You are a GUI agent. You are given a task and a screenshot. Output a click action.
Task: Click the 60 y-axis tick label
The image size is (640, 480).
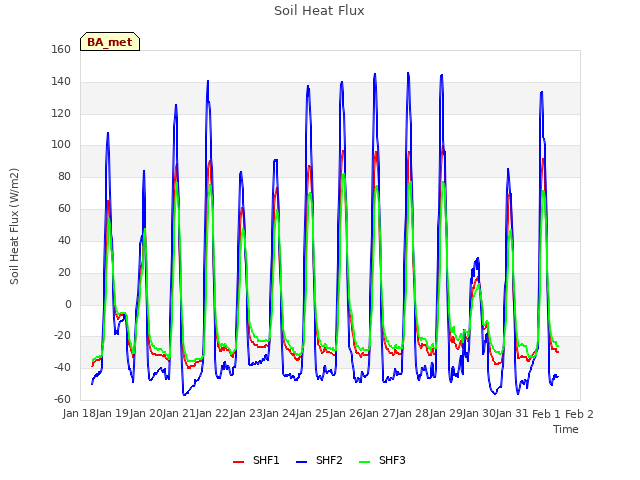tap(64, 209)
